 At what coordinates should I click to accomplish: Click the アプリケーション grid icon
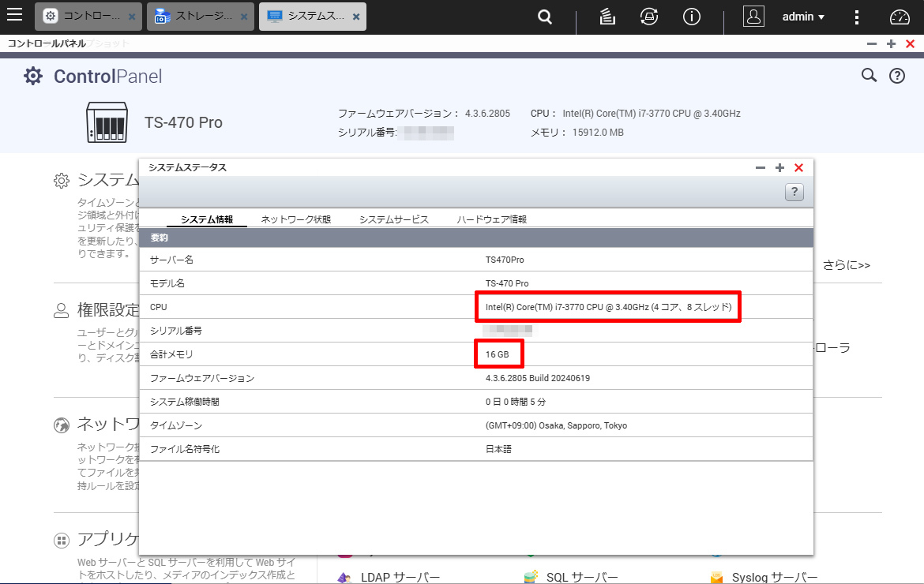pyautogui.click(x=62, y=540)
